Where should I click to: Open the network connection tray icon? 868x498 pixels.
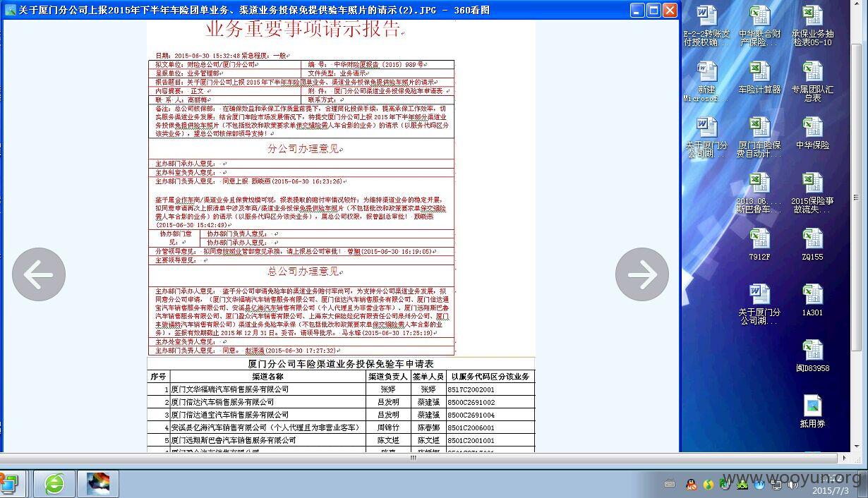pyautogui.click(x=776, y=485)
